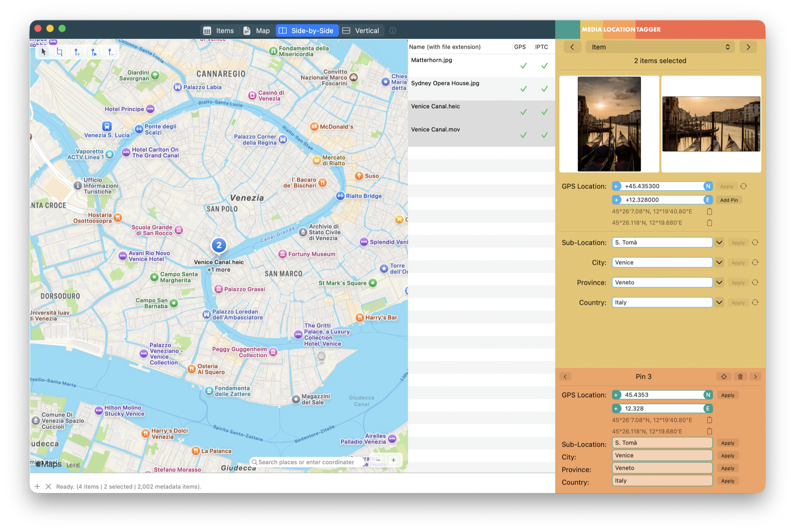
Task: Remove items with X icon in status bar
Action: (x=48, y=486)
